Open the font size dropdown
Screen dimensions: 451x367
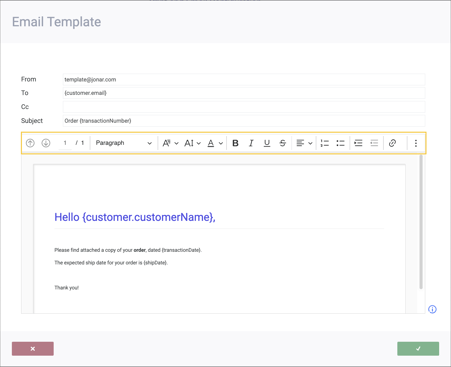coord(192,143)
